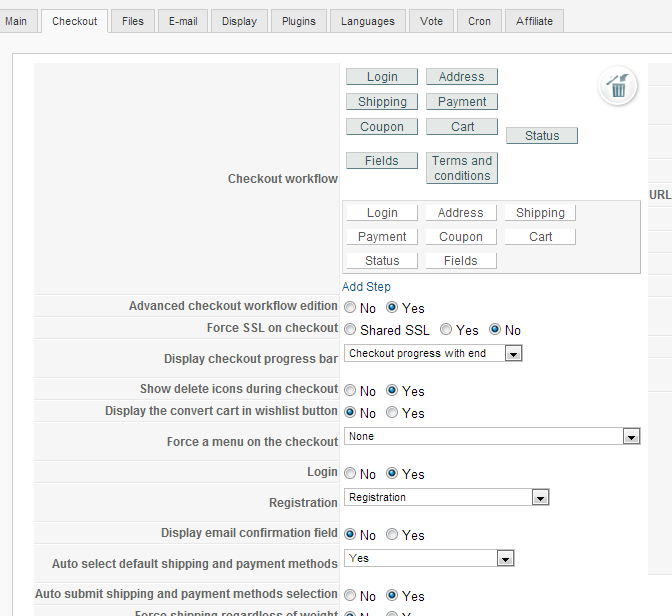Set Display email confirmation field to Yes
The height and width of the screenshot is (616, 672).
[x=392, y=535]
